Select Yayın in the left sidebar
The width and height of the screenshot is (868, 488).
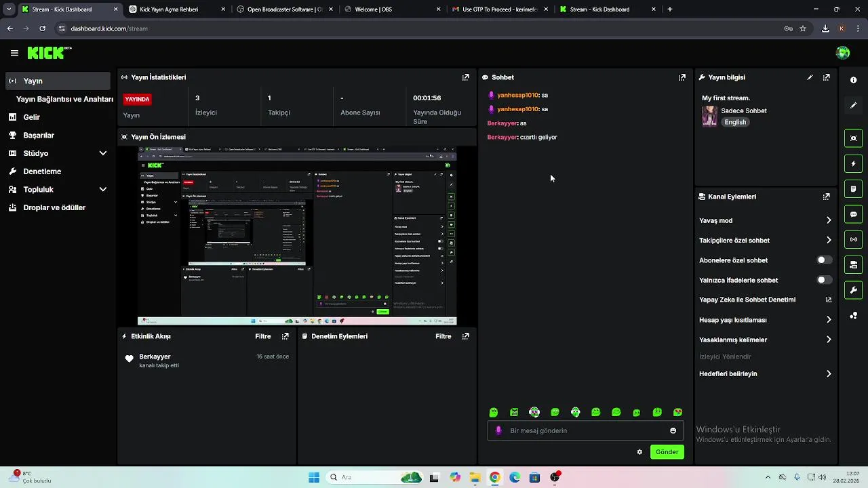[x=58, y=81]
